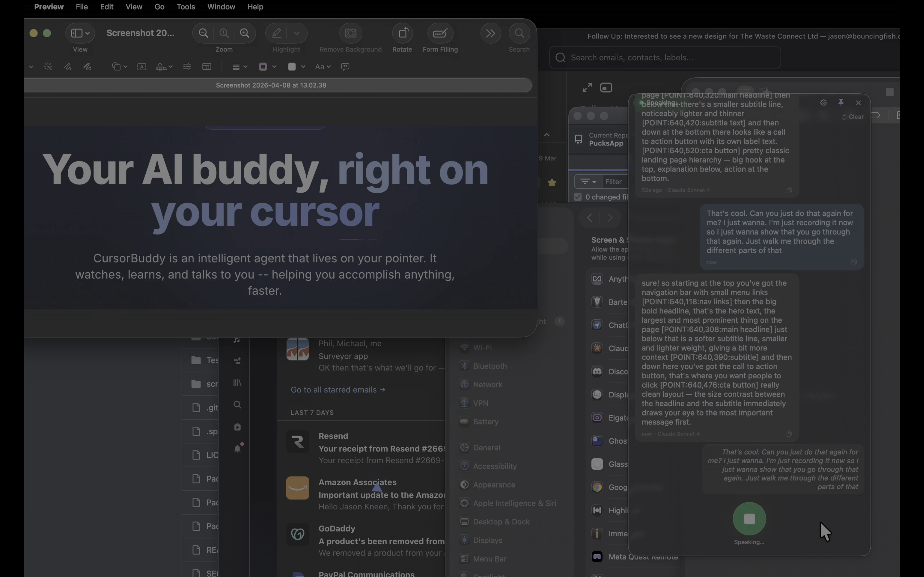This screenshot has width=924, height=577.
Task: Select the Sketch tool in the markup toolbar
Action: pyautogui.click(x=68, y=66)
